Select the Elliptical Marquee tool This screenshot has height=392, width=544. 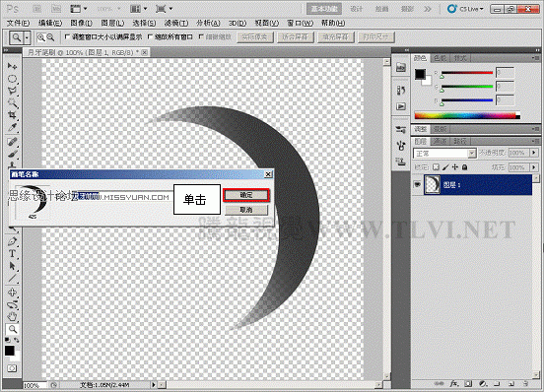(x=12, y=79)
